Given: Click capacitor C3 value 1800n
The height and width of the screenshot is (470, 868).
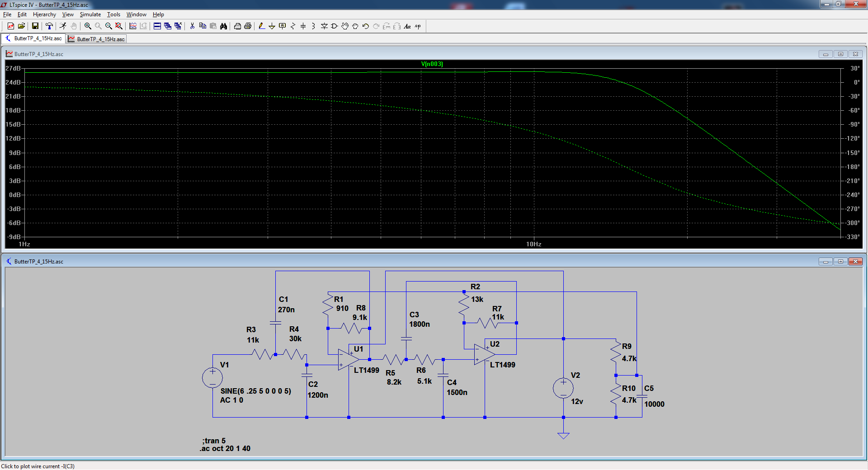Looking at the screenshot, I should coord(420,324).
